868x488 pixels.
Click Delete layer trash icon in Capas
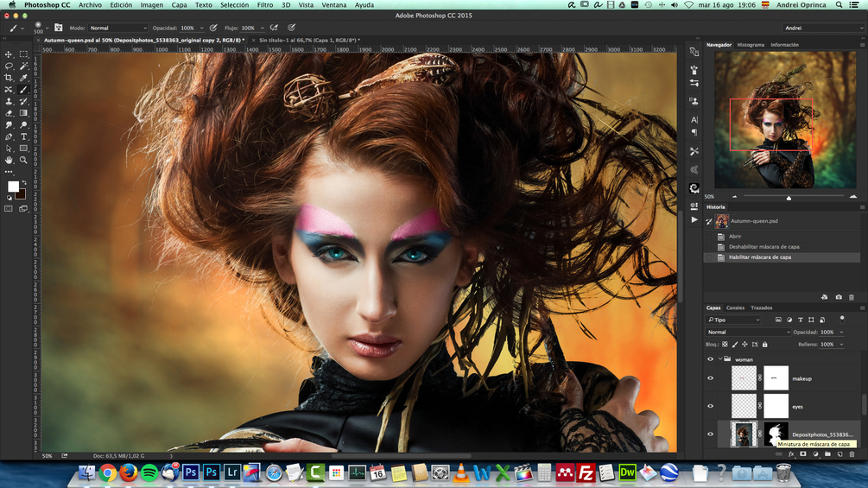point(852,454)
